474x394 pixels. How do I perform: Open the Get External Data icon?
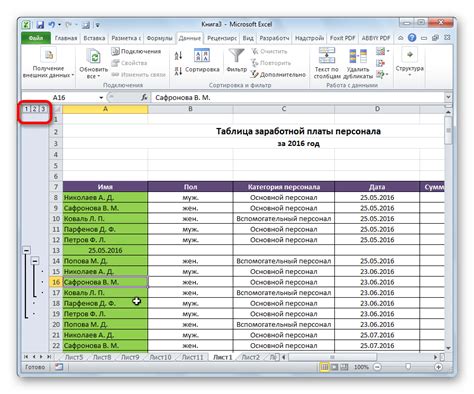pos(49,55)
